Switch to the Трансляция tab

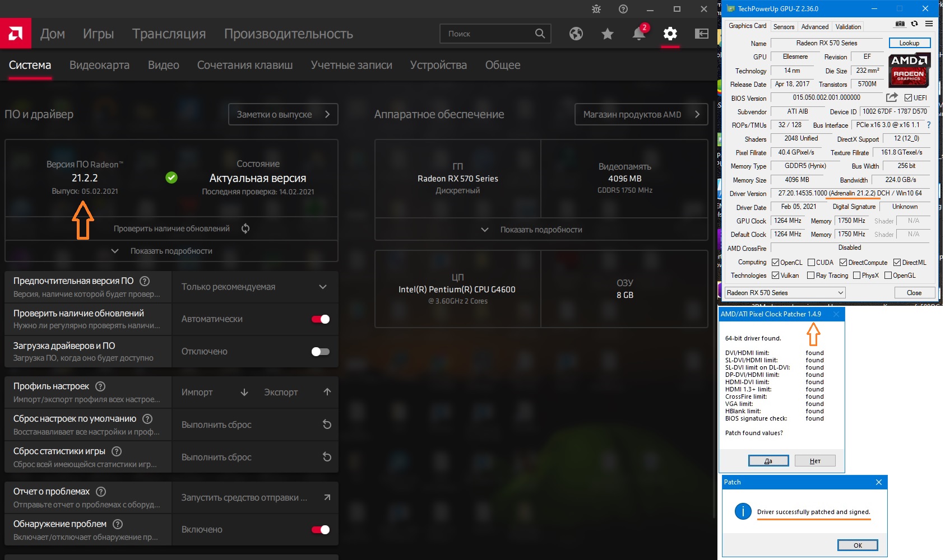click(x=169, y=34)
